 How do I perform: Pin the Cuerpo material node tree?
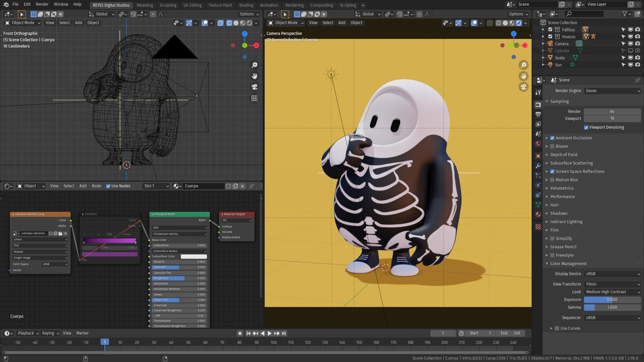click(252, 186)
